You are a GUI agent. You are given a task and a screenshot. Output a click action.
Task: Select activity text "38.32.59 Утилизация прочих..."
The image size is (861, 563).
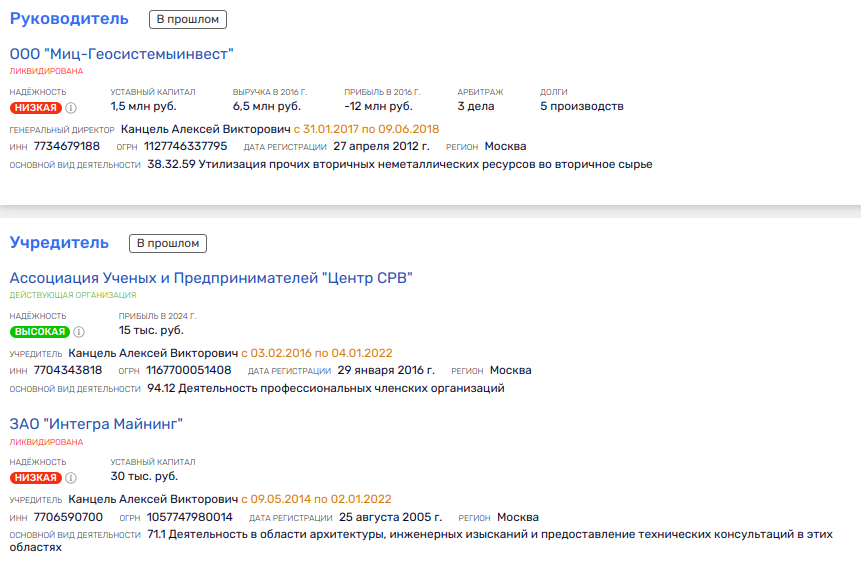tap(400, 164)
